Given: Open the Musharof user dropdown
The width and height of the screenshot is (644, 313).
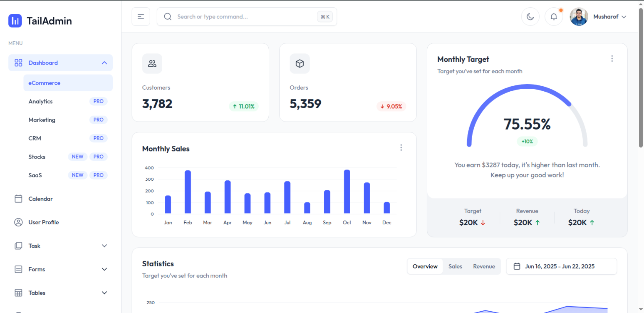Looking at the screenshot, I should click(x=609, y=17).
